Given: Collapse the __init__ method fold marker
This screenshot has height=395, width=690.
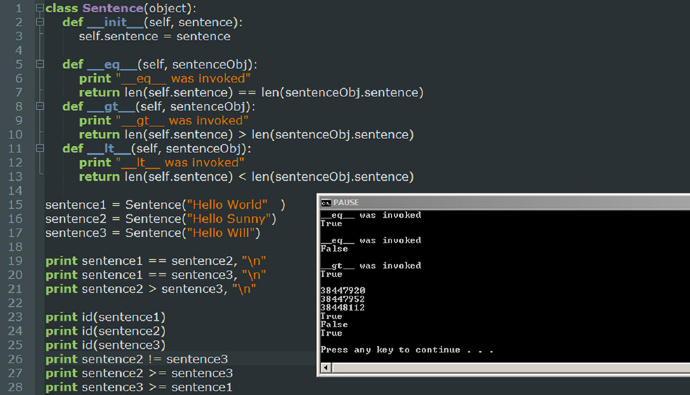Looking at the screenshot, I should coord(40,22).
